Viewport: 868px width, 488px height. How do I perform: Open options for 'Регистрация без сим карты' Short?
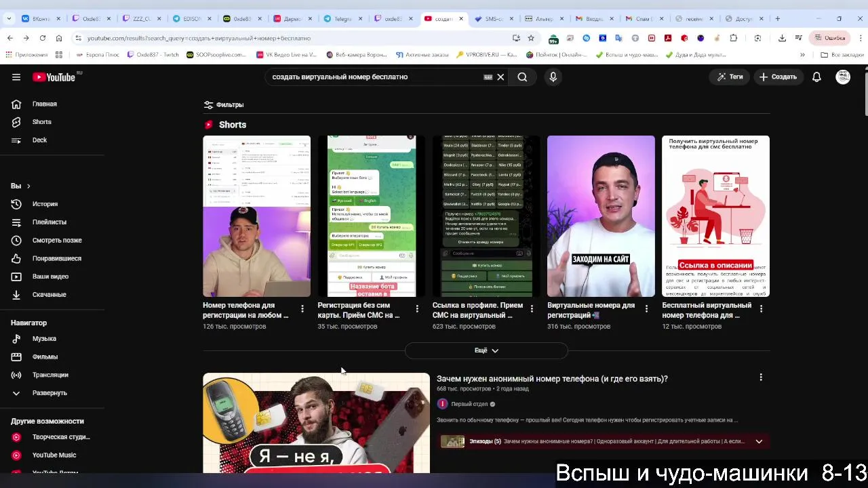click(x=417, y=309)
